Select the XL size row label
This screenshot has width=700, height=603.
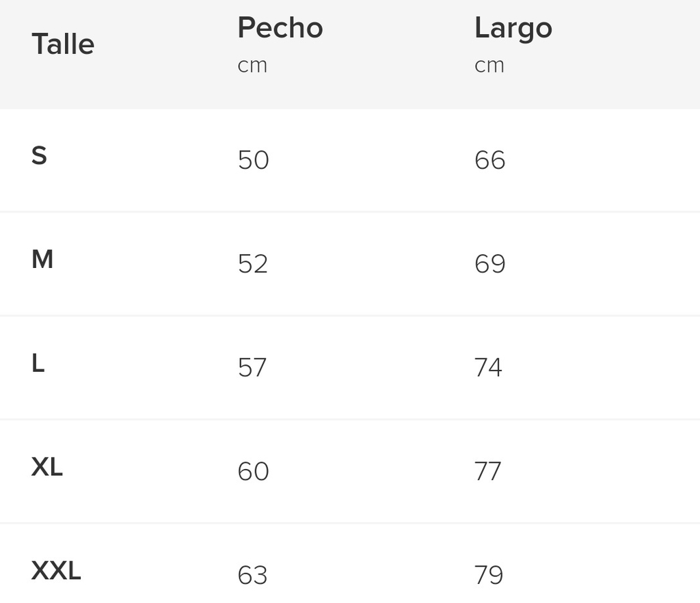click(47, 467)
